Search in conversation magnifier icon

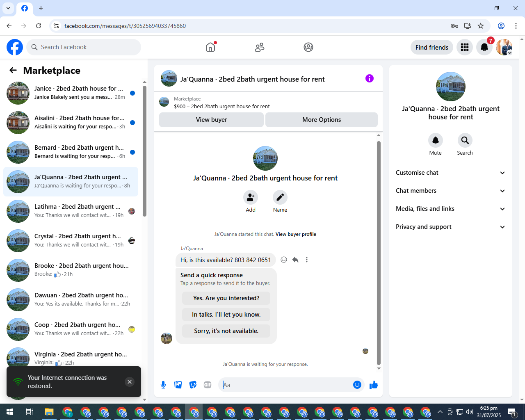pos(465,140)
